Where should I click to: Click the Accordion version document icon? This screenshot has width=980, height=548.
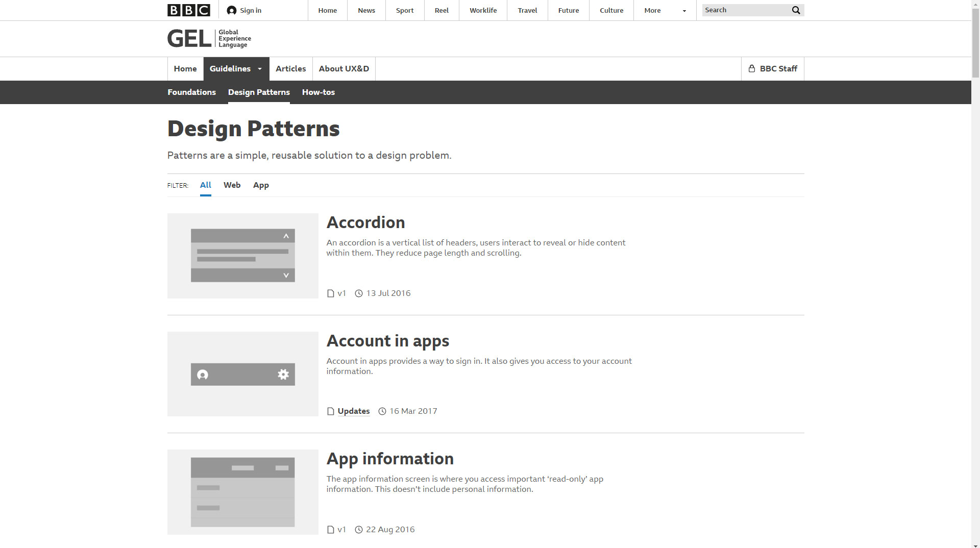(x=330, y=293)
